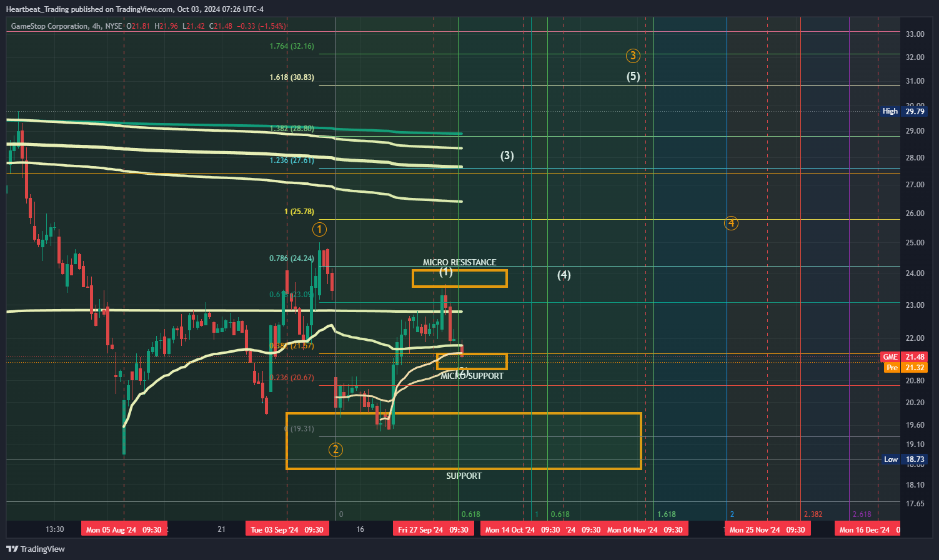The width and height of the screenshot is (939, 560).
Task: Click the 2.382 time zone label
Action: click(x=813, y=514)
